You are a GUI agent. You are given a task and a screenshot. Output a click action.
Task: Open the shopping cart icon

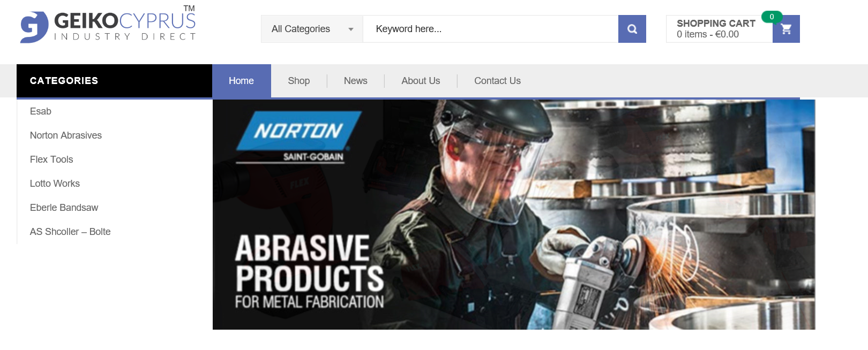(786, 29)
